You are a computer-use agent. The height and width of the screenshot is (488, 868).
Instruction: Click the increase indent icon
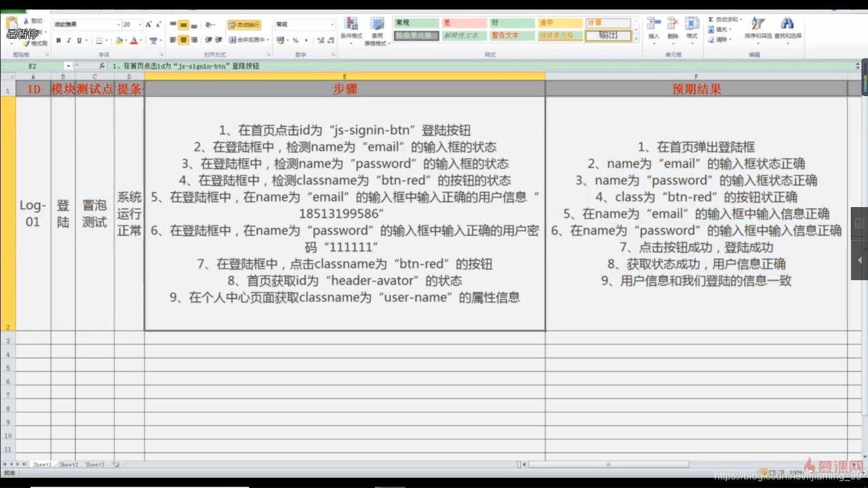pos(219,40)
